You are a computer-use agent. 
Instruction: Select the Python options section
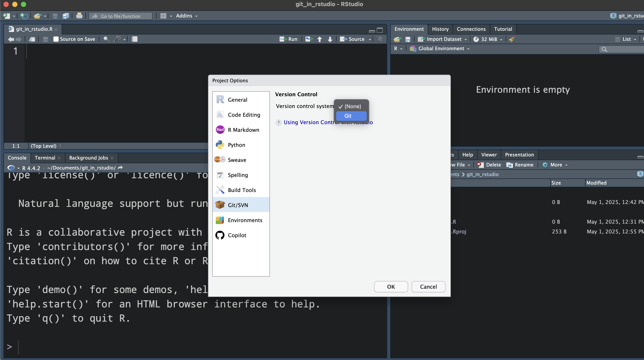[x=236, y=145]
